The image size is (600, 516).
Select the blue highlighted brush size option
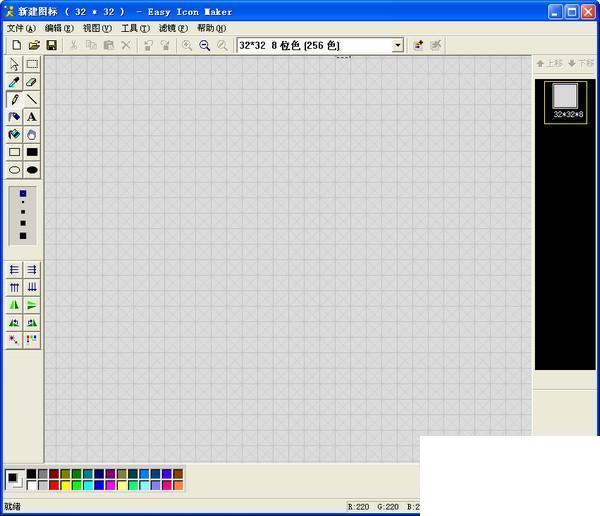tap(23, 193)
